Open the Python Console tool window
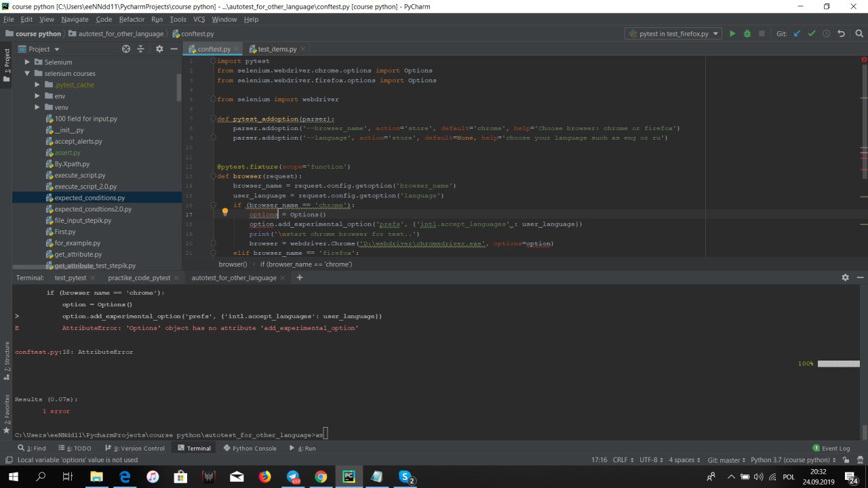 click(x=249, y=448)
